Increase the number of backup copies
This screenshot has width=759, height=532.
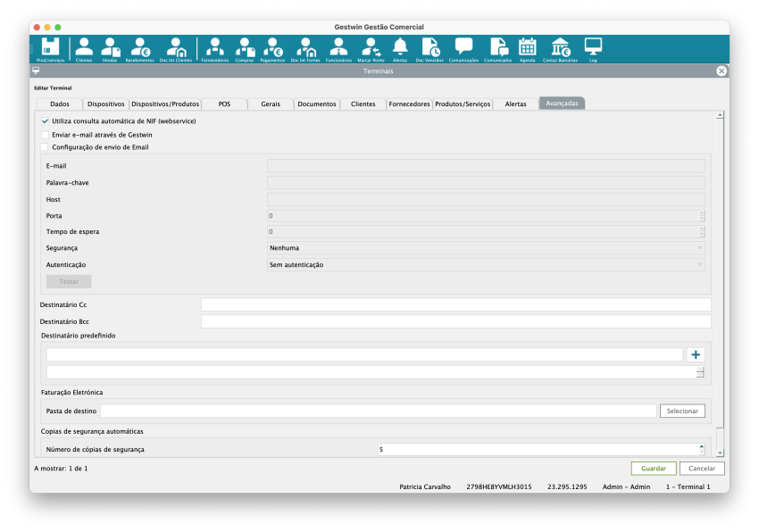[x=701, y=446]
